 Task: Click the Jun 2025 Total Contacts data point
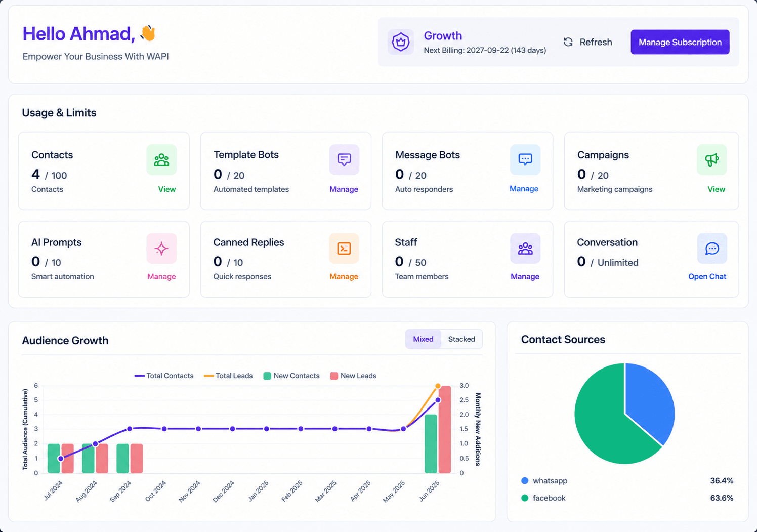pyautogui.click(x=438, y=400)
